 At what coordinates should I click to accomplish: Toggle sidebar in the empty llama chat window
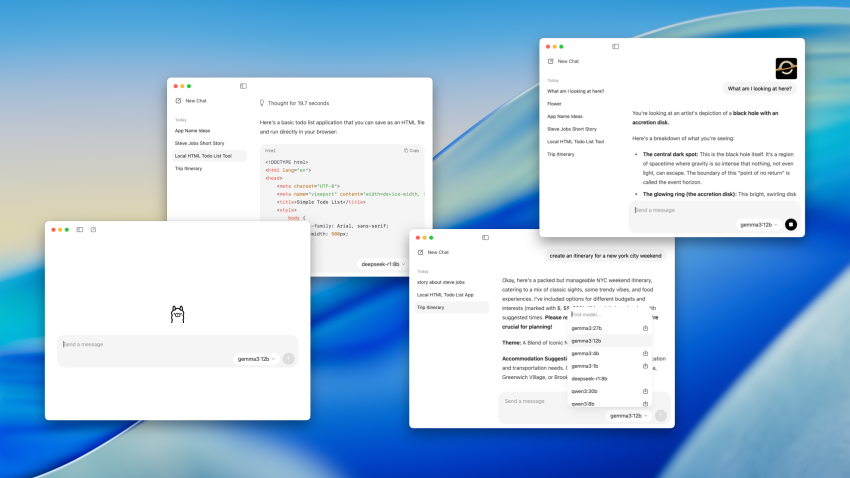tap(80, 229)
